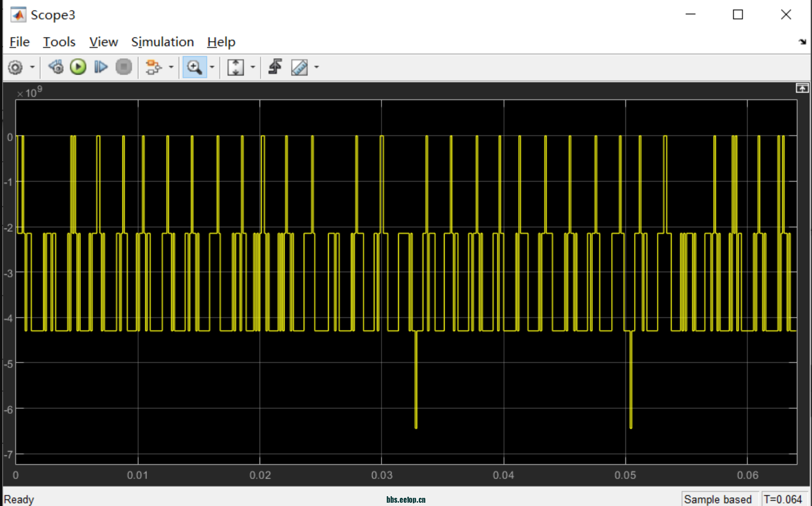Open the Simulation menu
The image size is (812, 506).
click(x=162, y=42)
